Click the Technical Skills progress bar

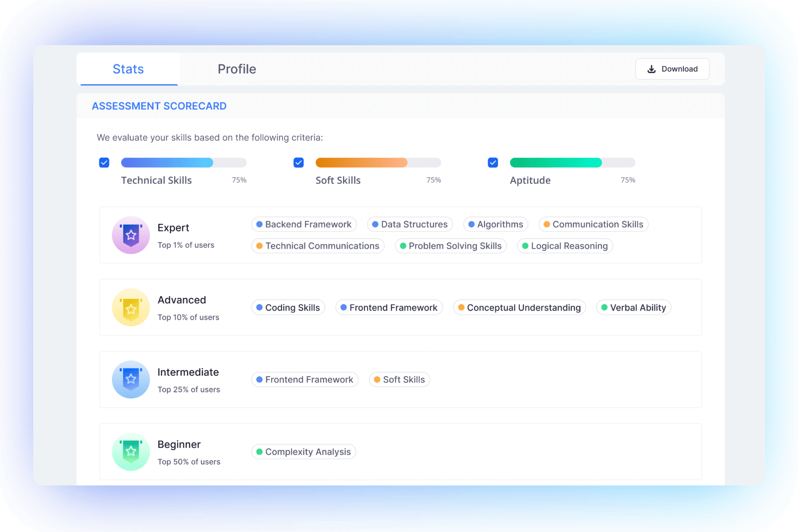(184, 163)
